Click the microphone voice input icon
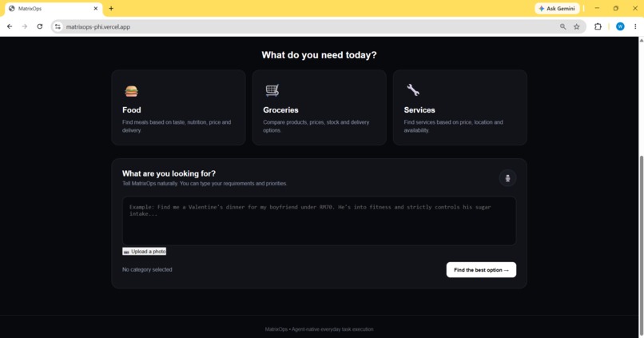 tap(507, 178)
